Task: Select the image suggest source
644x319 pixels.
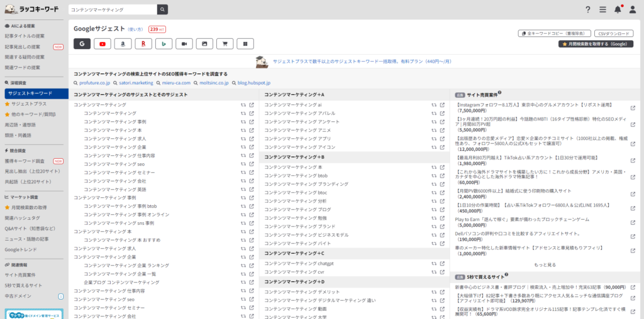Action: (x=204, y=43)
